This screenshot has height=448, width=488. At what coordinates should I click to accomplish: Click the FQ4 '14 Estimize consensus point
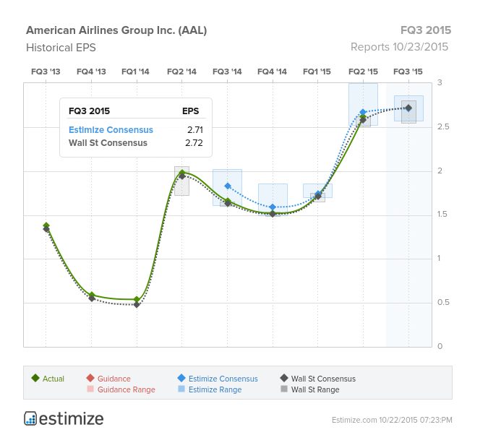pos(273,207)
